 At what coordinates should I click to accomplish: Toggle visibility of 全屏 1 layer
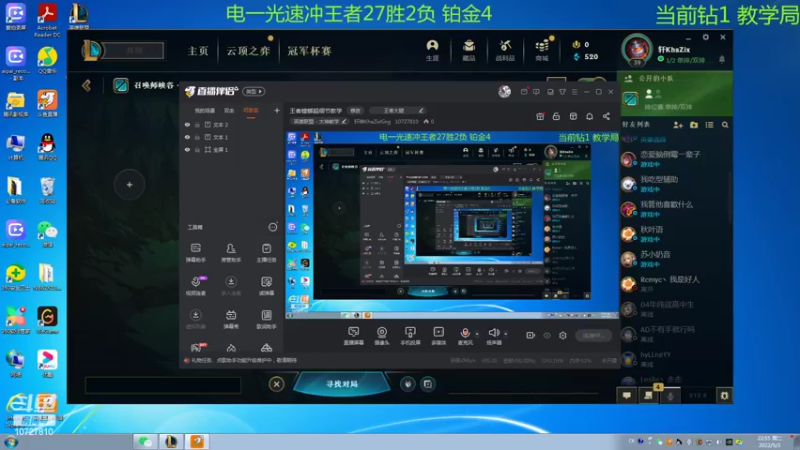[x=187, y=149]
